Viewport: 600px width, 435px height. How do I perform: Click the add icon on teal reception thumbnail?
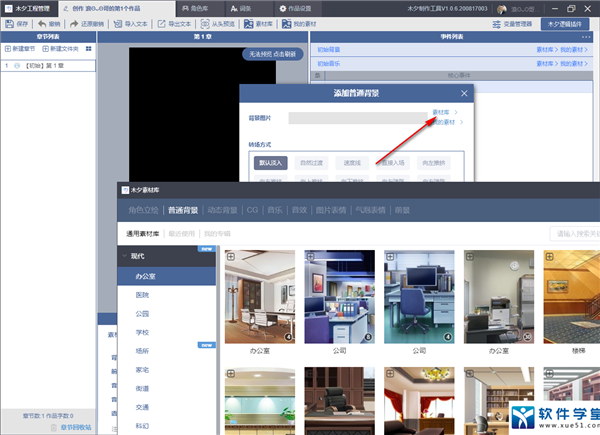231,374
